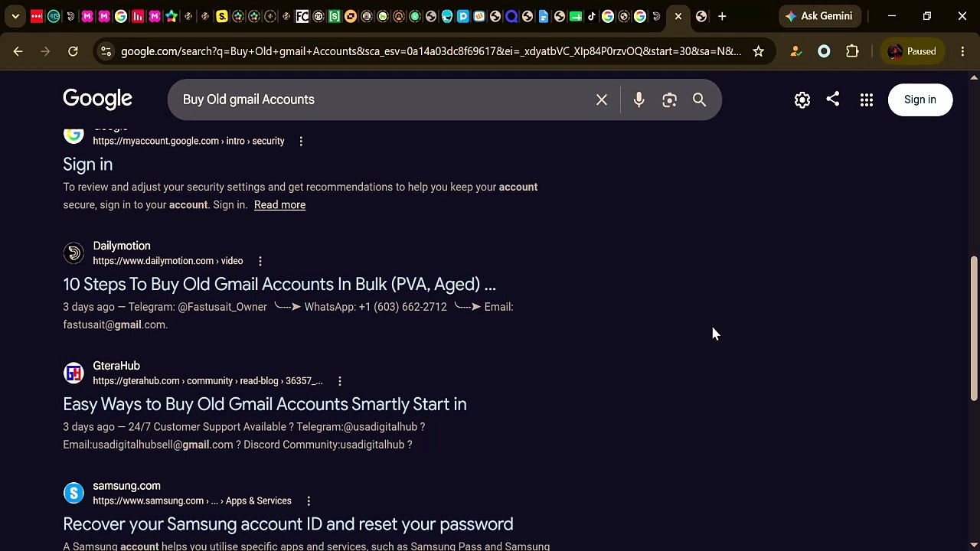The height and width of the screenshot is (551, 980).
Task: Click the address bar URL field
Action: (431, 51)
